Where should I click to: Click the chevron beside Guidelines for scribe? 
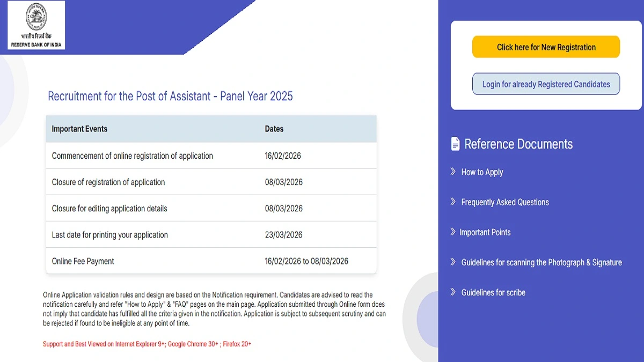452,292
